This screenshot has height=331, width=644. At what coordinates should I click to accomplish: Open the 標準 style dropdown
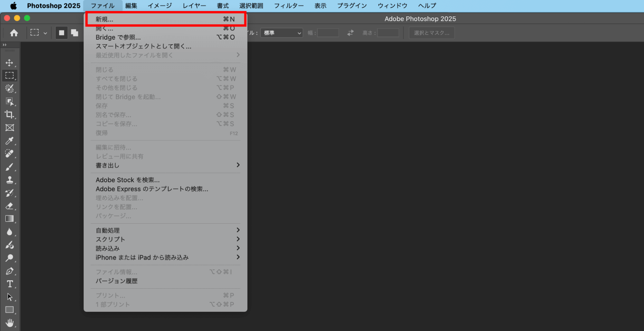click(282, 33)
